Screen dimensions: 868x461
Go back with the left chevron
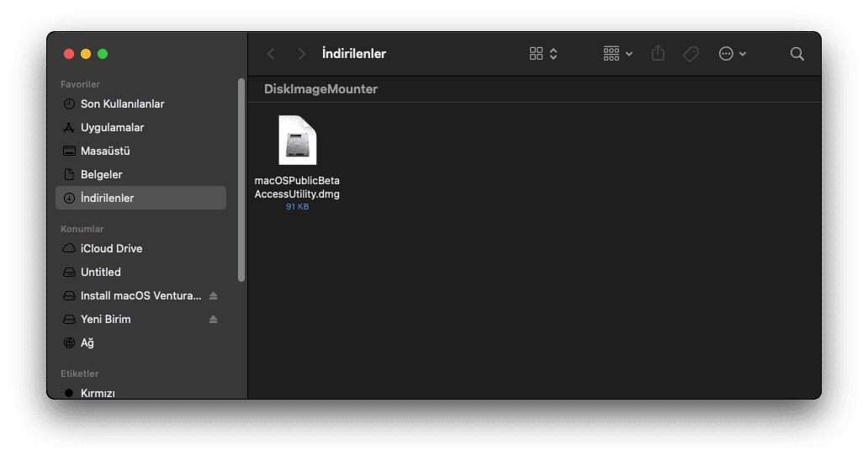click(271, 54)
